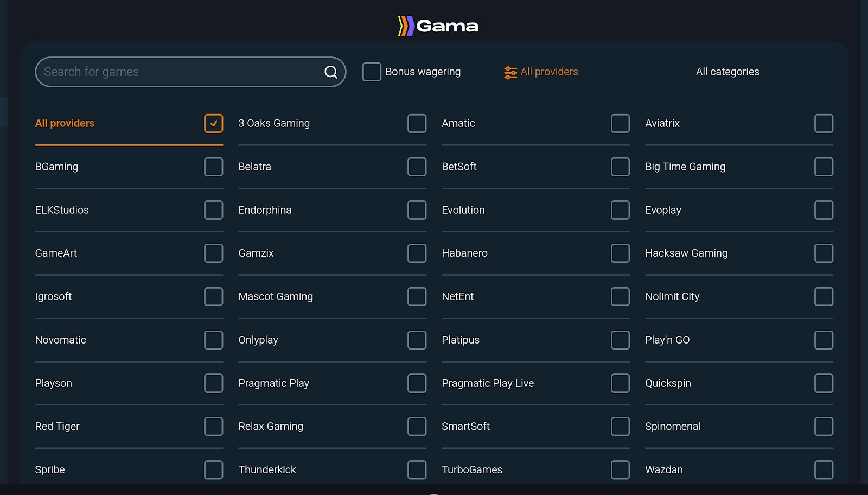Check the Platipus checkbox
Viewport: 868px width, 495px height.
(621, 340)
